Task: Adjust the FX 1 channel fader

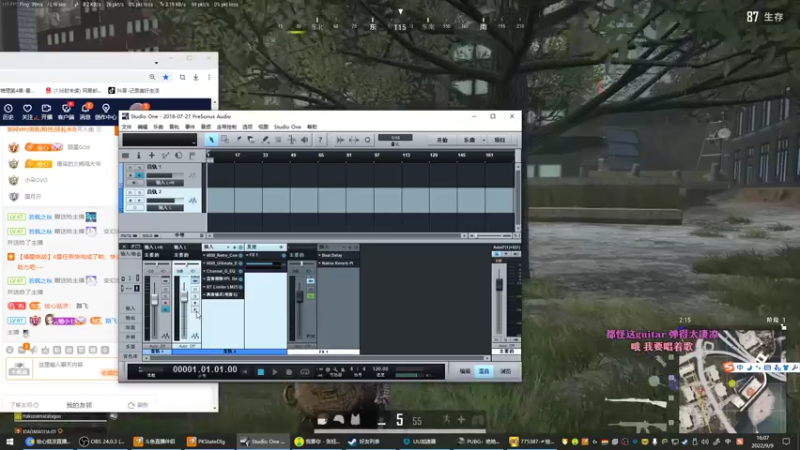Action: pos(300,296)
